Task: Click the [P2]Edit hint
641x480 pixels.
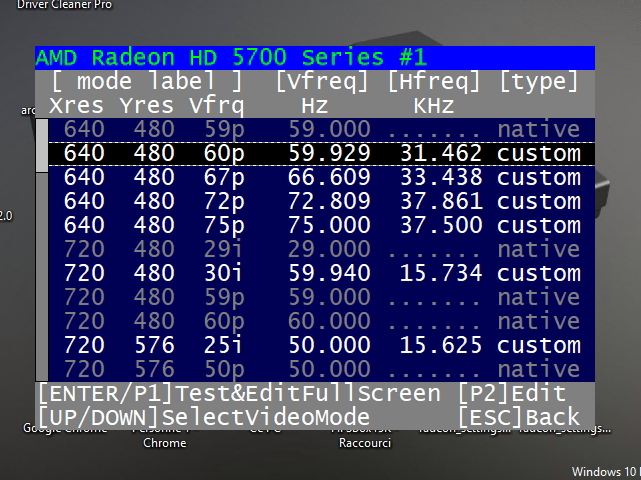Action: [x=512, y=394]
